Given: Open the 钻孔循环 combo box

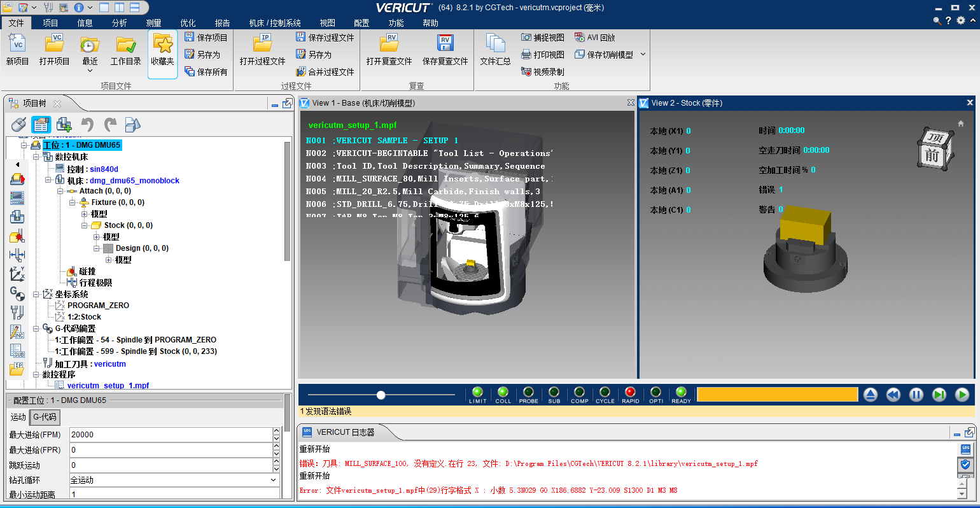Looking at the screenshot, I should pos(174,480).
